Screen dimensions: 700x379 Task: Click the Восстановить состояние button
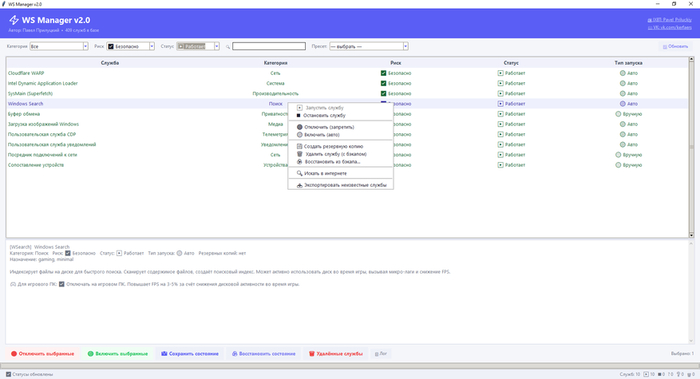(263, 354)
